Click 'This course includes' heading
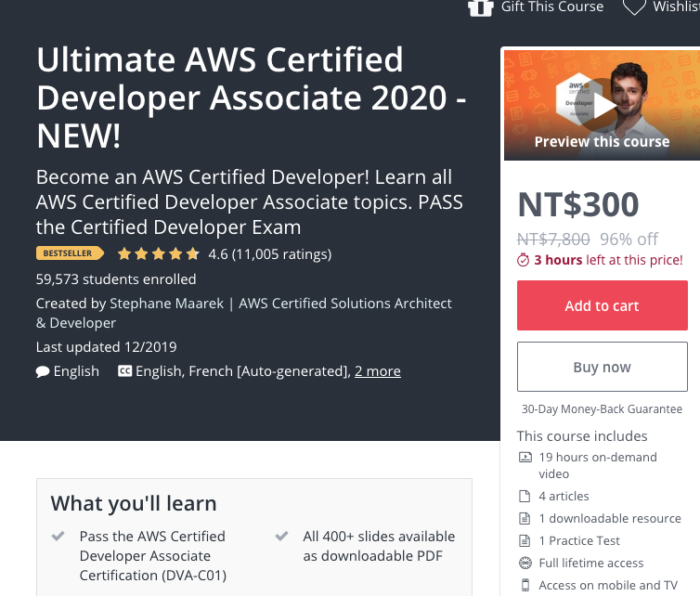The width and height of the screenshot is (700, 596). pyautogui.click(x=582, y=435)
